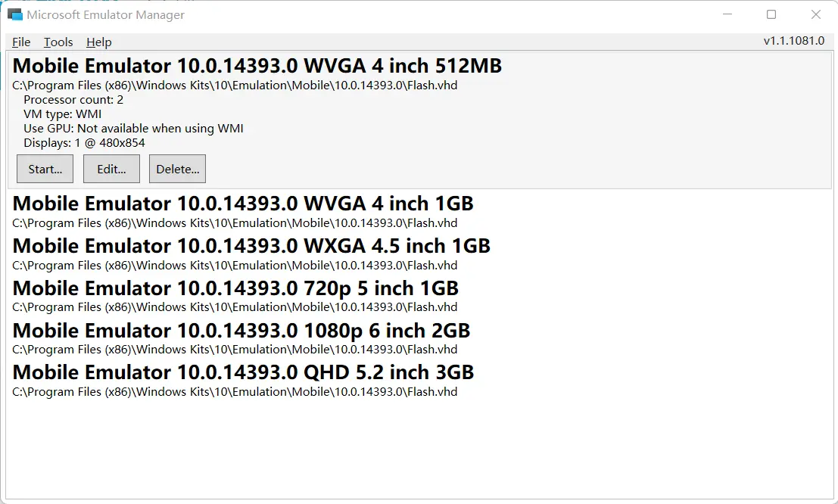Click the VM type: WMI detail line
Viewport: 838px width, 504px height.
62,114
